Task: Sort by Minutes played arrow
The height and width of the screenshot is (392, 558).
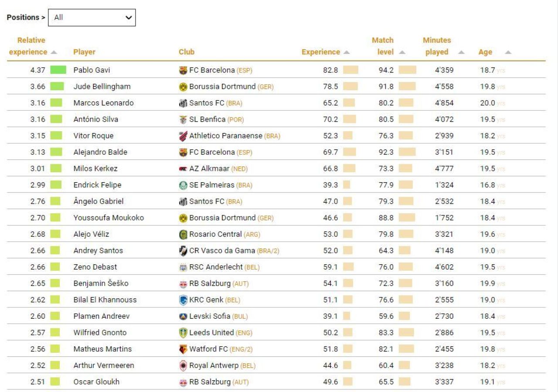Action: tap(461, 52)
